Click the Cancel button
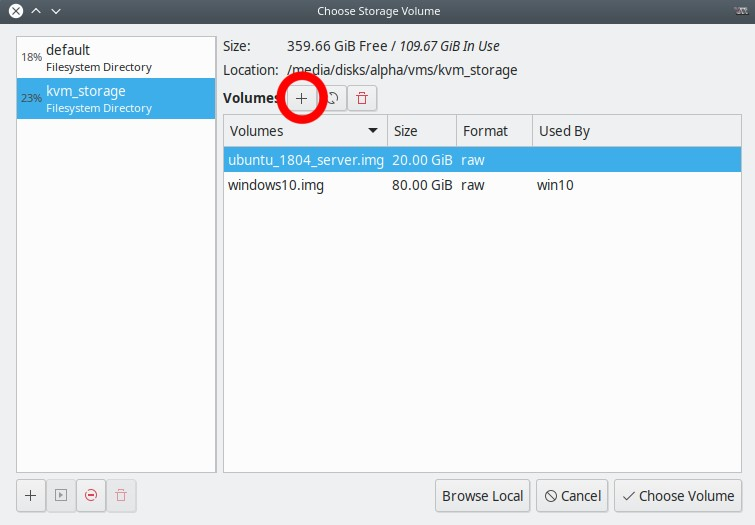Viewport: 755px width, 525px height. coord(572,496)
